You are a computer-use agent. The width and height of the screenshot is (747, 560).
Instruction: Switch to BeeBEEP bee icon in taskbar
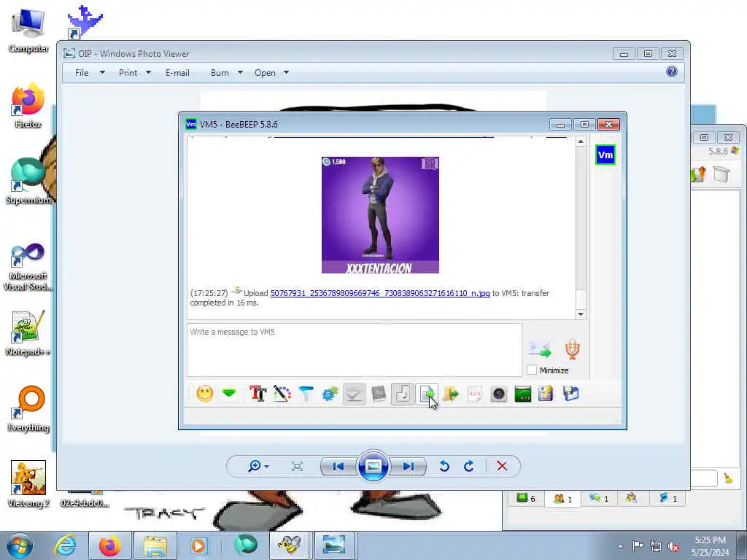point(290,545)
